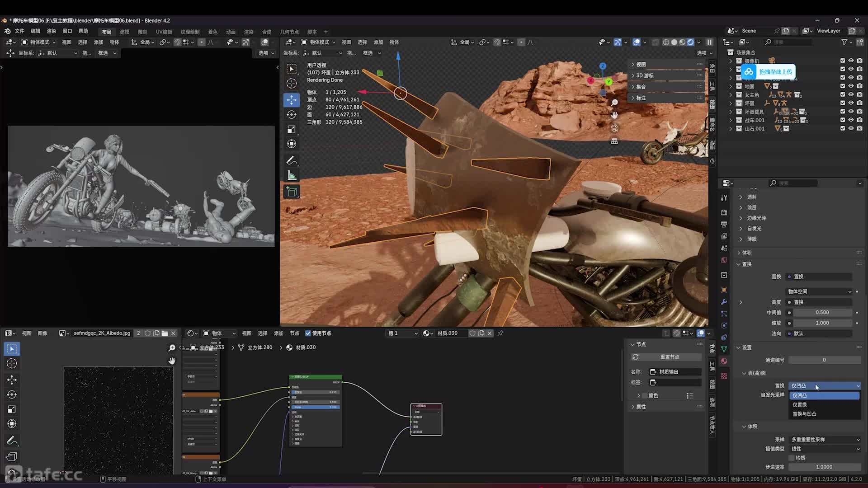The image size is (868, 488).
Task: Hide the 摄像机 collection in viewport
Action: coord(851,61)
